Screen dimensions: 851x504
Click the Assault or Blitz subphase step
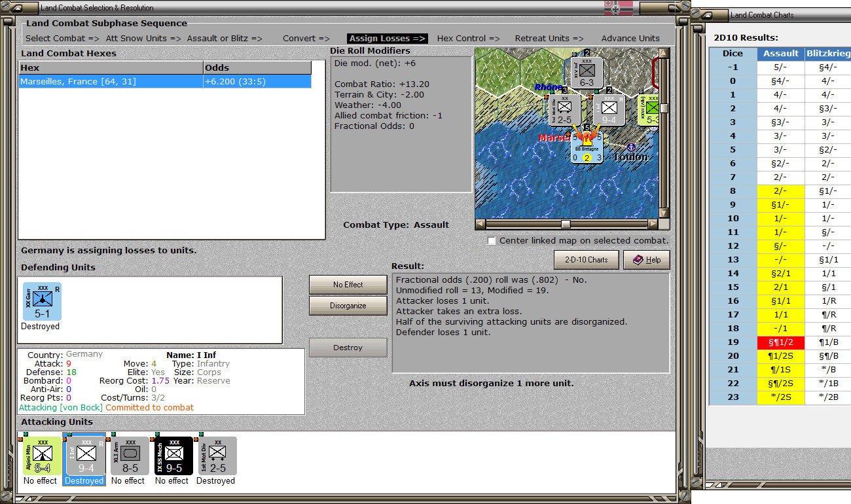click(225, 39)
